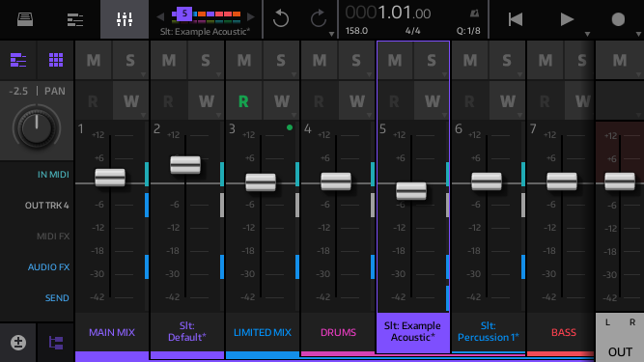Show list layout view icon
Viewport: 644px width, 362px height.
point(18,60)
